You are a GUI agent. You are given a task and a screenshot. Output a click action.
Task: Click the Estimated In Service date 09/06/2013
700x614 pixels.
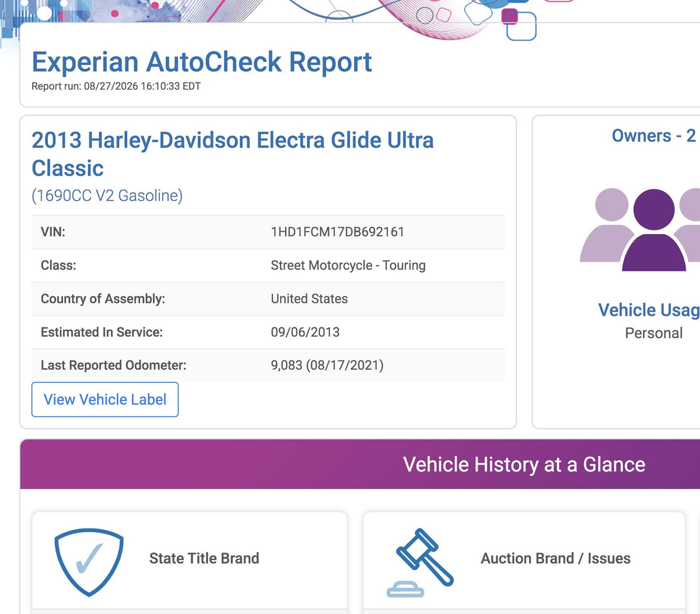coord(305,332)
